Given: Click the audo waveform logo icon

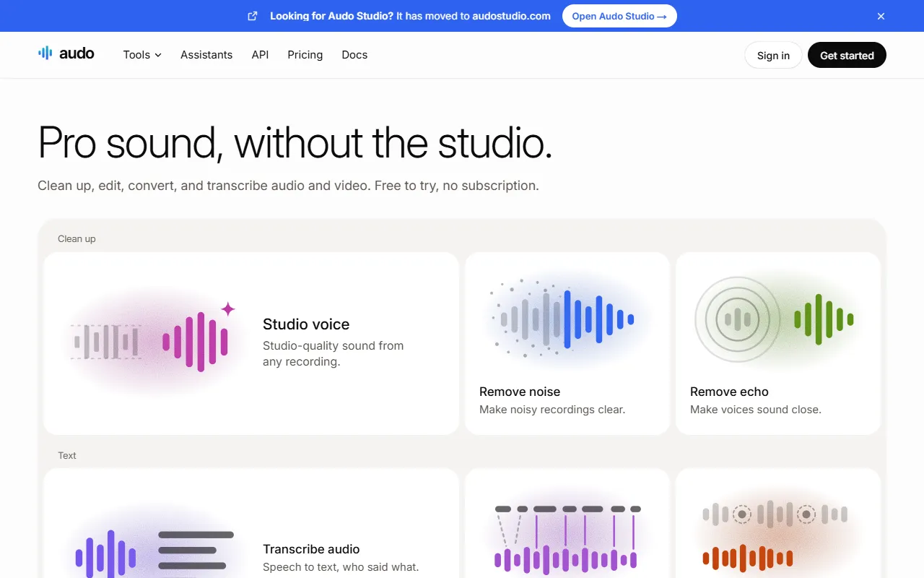Looking at the screenshot, I should point(45,53).
